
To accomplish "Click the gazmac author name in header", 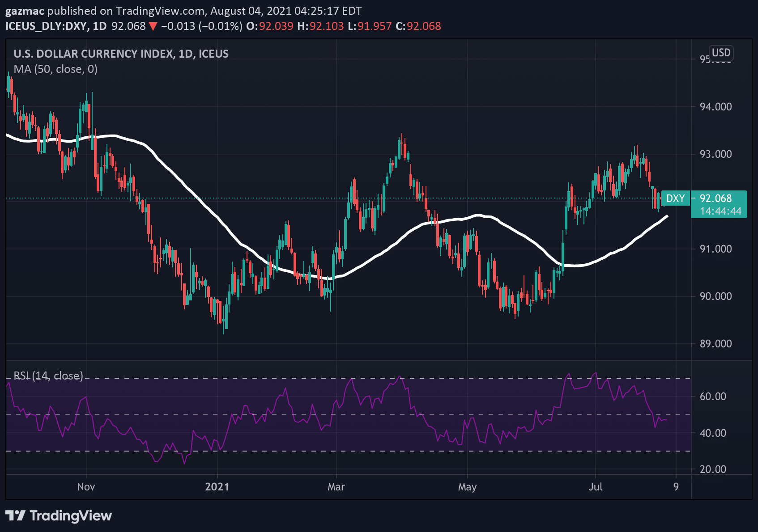I will [25, 11].
